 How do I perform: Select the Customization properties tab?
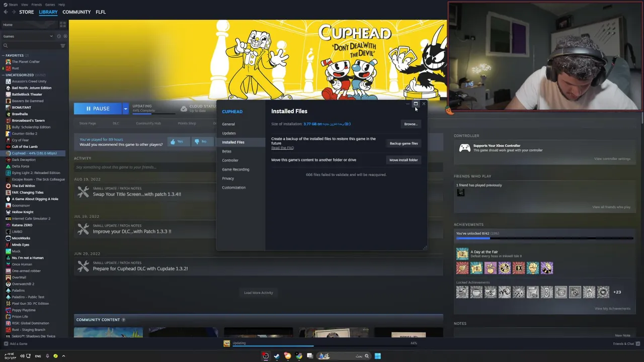pos(240,188)
